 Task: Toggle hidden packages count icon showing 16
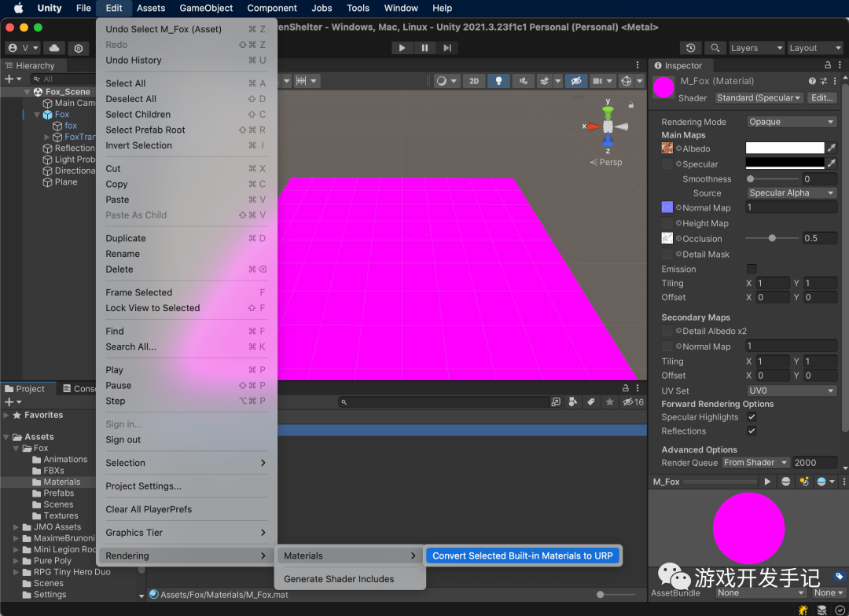633,402
